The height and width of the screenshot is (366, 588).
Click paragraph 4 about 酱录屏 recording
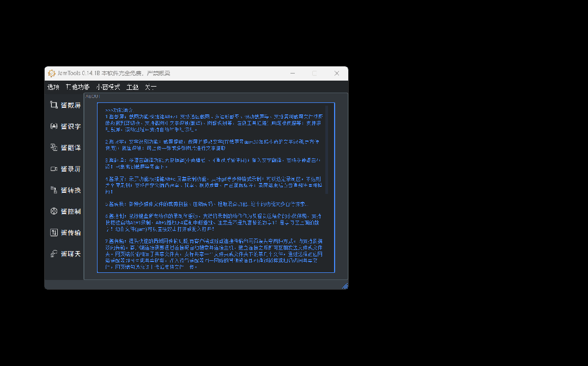(x=214, y=185)
